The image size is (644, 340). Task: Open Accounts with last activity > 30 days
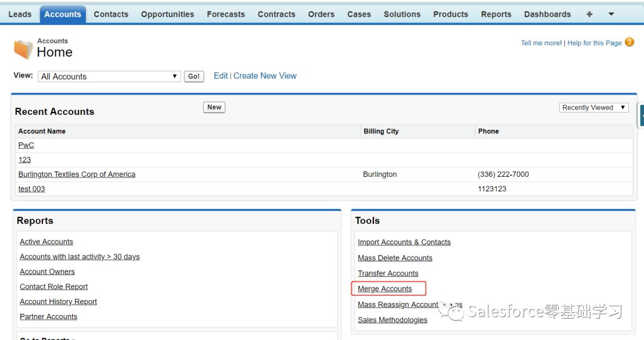point(80,257)
